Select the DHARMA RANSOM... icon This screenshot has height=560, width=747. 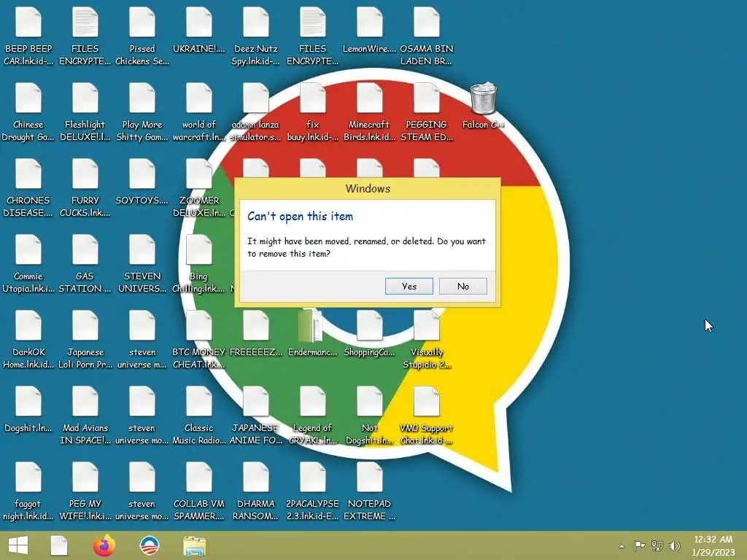click(x=256, y=491)
